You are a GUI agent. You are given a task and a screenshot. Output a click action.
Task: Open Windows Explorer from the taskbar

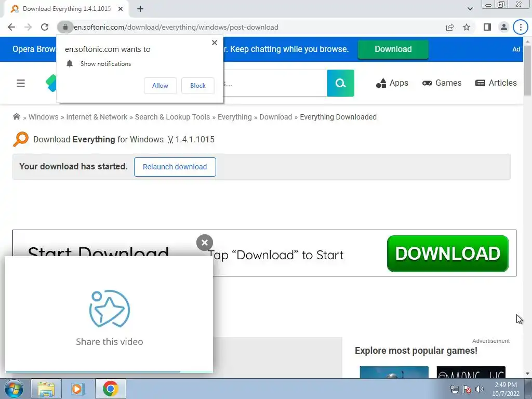[46, 389]
